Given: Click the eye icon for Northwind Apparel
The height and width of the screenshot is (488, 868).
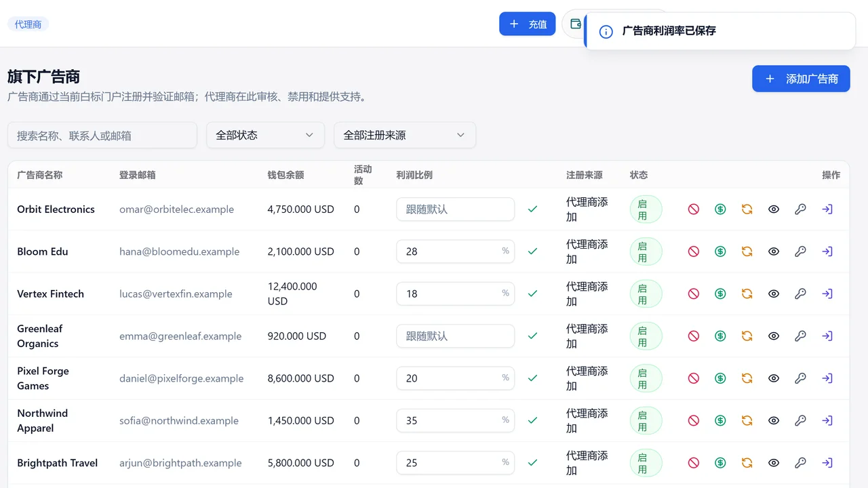Looking at the screenshot, I should [774, 420].
